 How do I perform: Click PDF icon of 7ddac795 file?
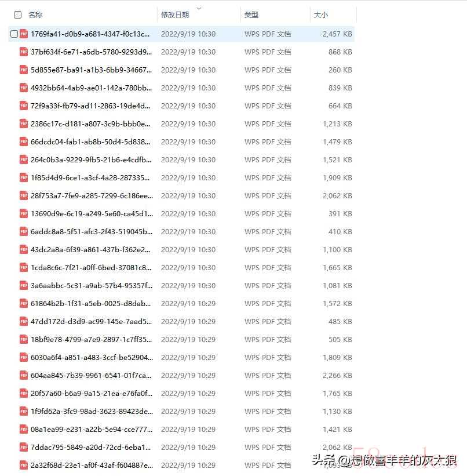(x=24, y=448)
